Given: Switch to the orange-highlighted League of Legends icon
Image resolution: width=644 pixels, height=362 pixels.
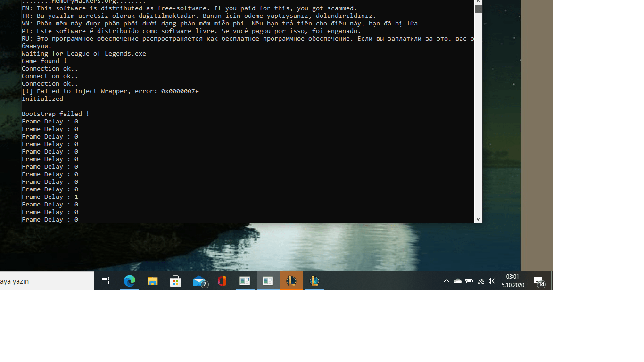Looking at the screenshot, I should pos(291,281).
